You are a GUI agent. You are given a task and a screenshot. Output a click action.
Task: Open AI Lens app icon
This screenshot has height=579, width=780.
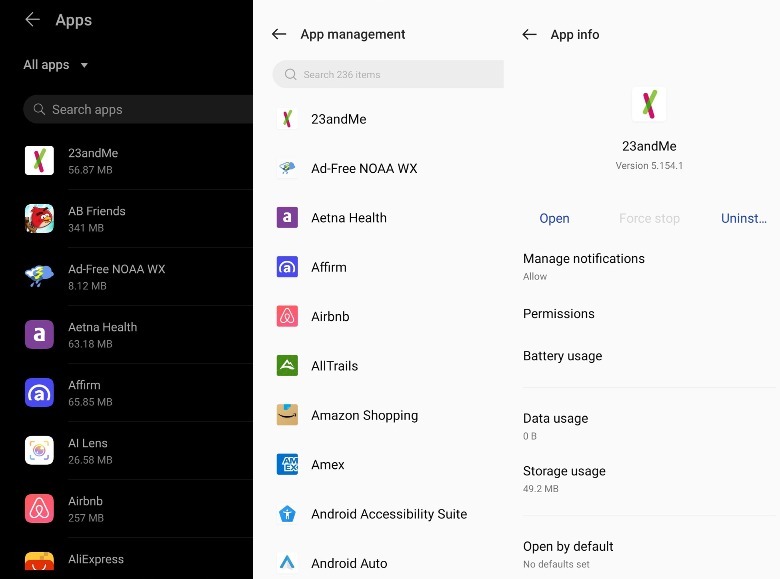tap(39, 451)
